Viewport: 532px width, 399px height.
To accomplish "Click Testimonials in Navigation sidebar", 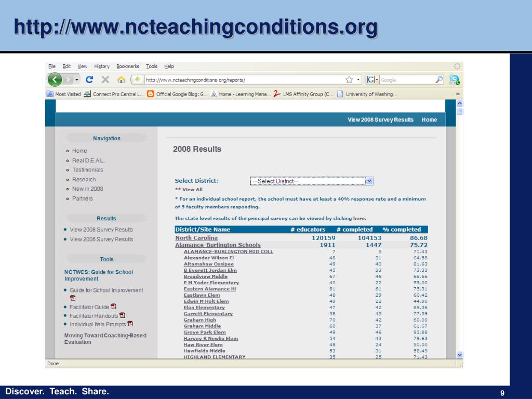I will tap(87, 170).
